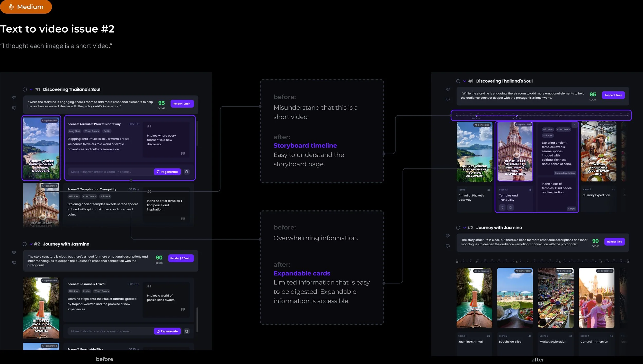The image size is (643, 364).
Task: Click the Scene description label
Action: click(x=565, y=173)
